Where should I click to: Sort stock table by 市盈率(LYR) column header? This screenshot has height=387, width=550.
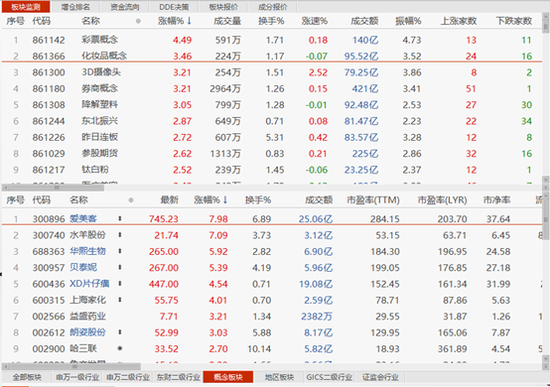tap(442, 200)
